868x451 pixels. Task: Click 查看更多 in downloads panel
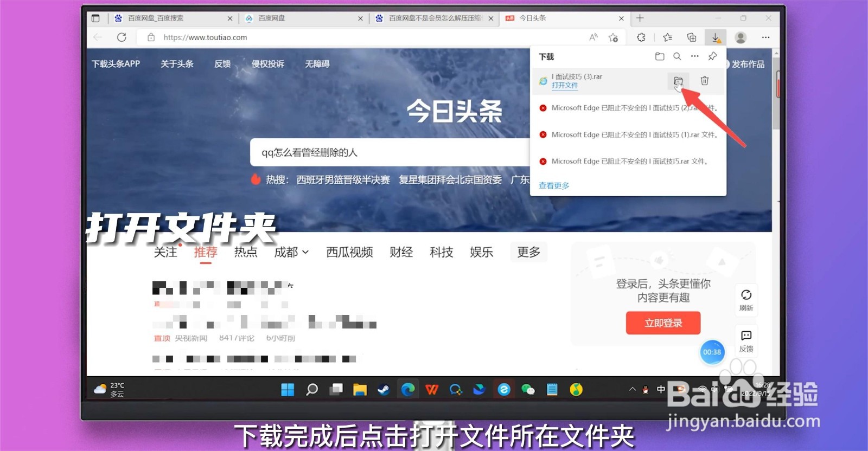pos(554,185)
